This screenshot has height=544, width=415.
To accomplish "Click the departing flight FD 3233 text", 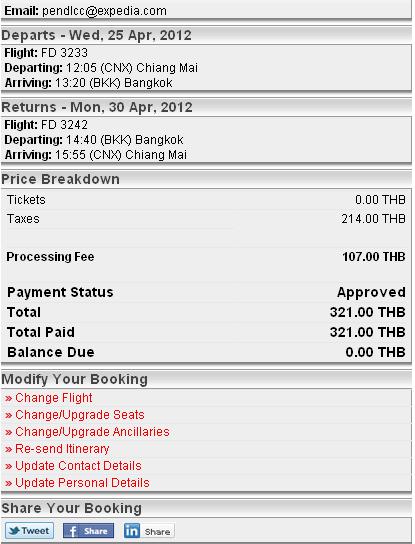I will (65, 53).
